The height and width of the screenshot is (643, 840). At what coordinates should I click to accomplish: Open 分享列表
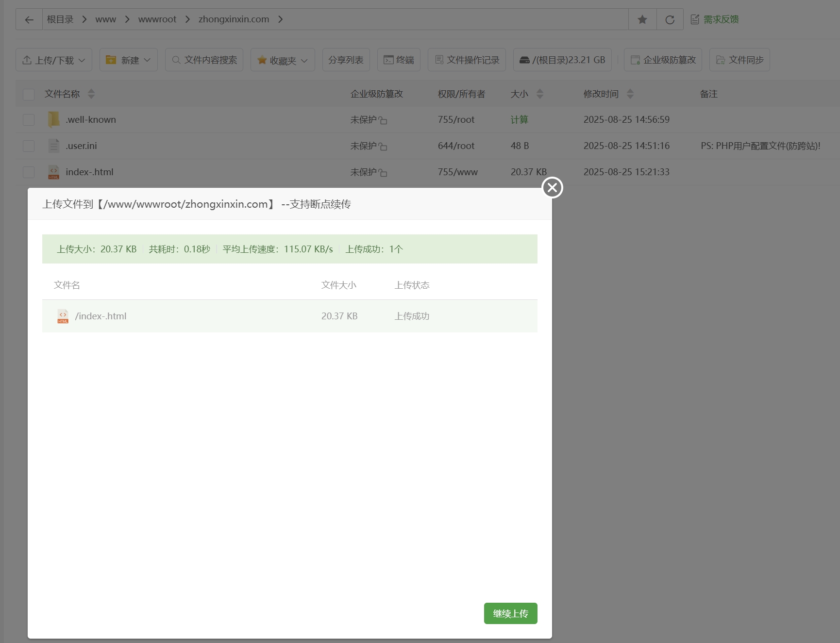click(346, 60)
